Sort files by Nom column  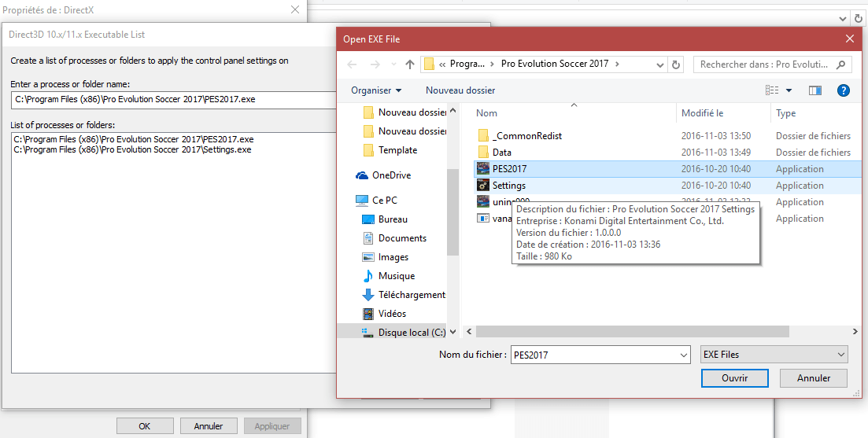pos(574,112)
